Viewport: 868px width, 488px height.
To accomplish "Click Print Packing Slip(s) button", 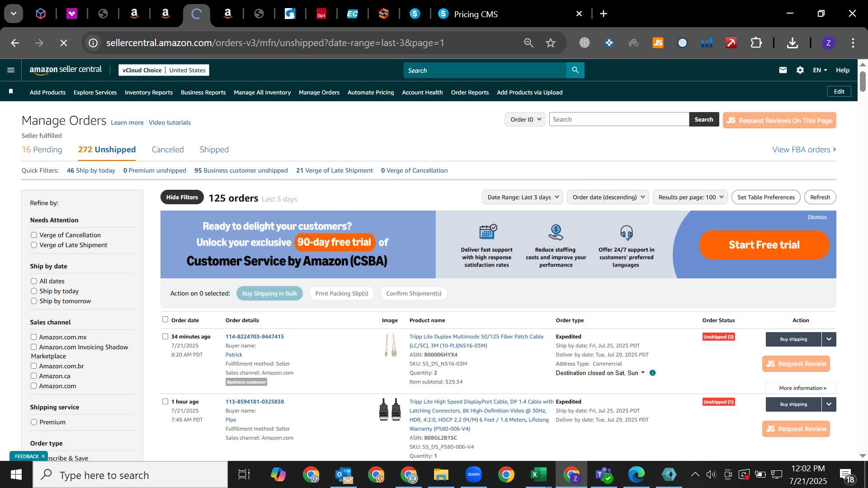I will [x=342, y=293].
